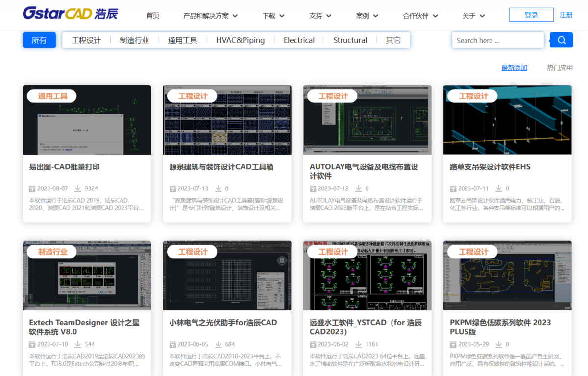This screenshot has height=376, width=588.
Task: Open 源泉建筑与装饰设计CAD工具箱 title
Action: (221, 167)
